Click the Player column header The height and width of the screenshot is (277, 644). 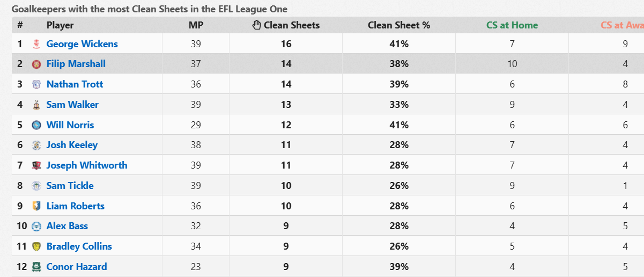pos(60,25)
